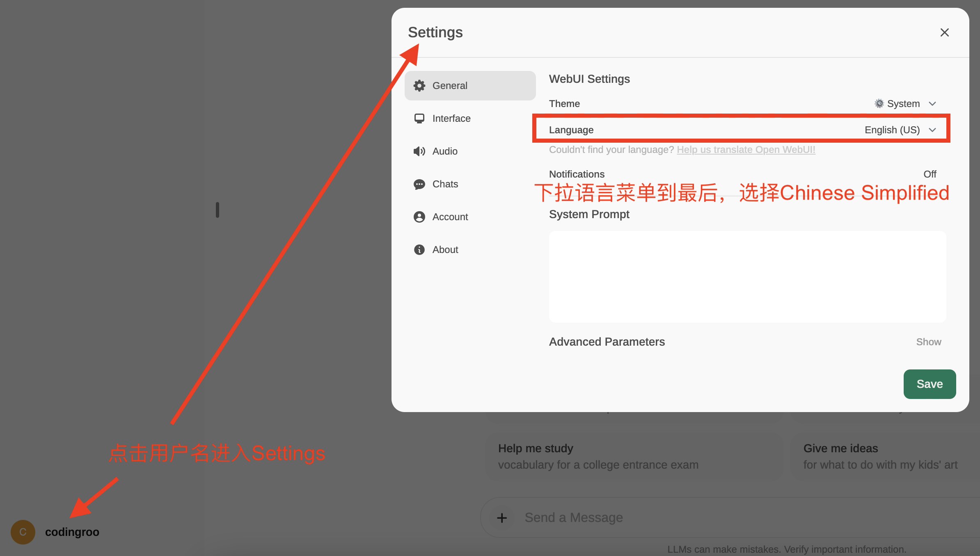Viewport: 980px width, 556px height.
Task: Switch to the Account settings tab
Action: [x=450, y=217]
